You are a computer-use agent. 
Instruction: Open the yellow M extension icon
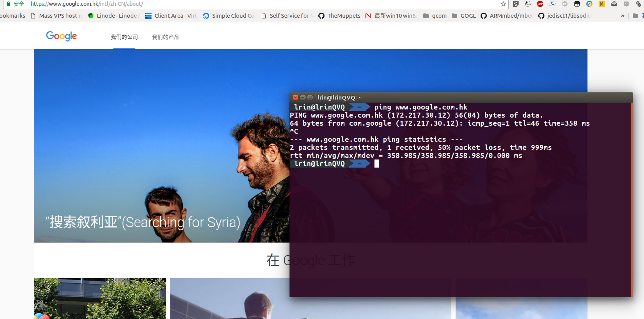[x=602, y=4]
